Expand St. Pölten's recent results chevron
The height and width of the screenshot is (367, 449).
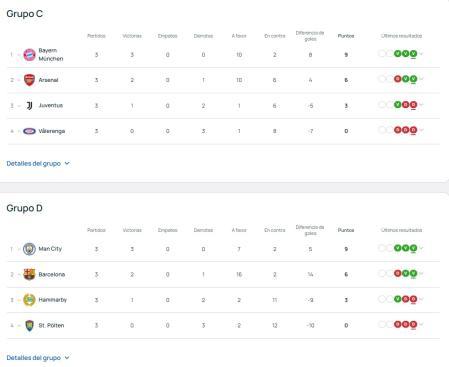coord(421,324)
